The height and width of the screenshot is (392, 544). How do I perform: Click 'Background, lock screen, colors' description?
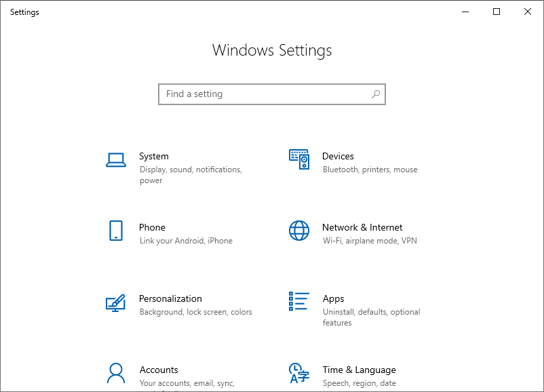click(195, 312)
